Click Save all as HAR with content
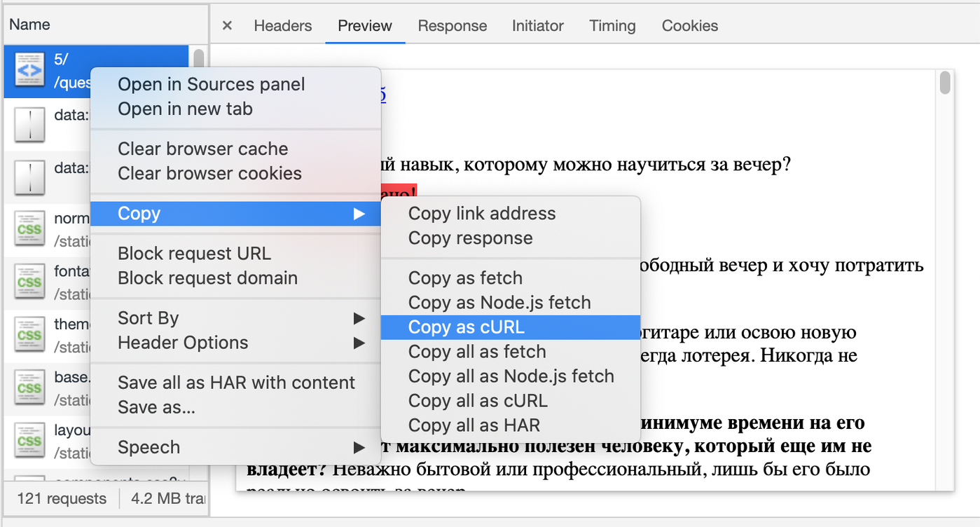This screenshot has height=527, width=980. click(x=236, y=383)
